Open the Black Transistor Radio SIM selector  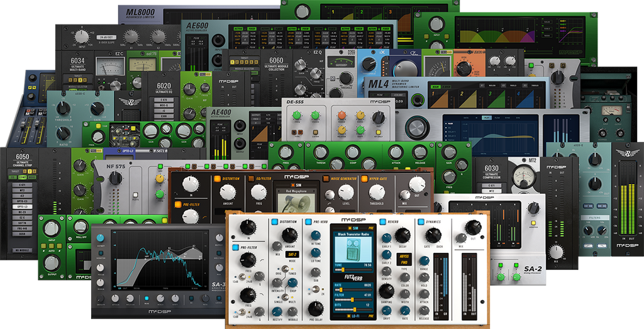(x=354, y=234)
